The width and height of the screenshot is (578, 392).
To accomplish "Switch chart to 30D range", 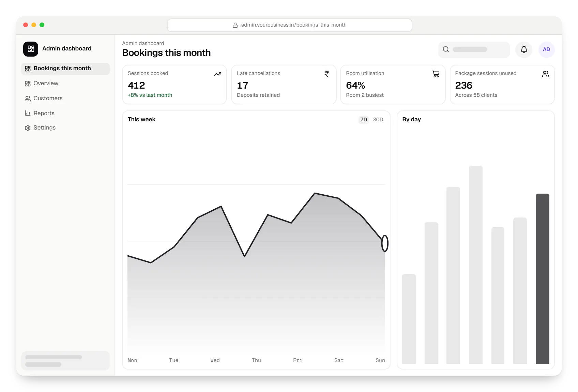I will coord(378,120).
